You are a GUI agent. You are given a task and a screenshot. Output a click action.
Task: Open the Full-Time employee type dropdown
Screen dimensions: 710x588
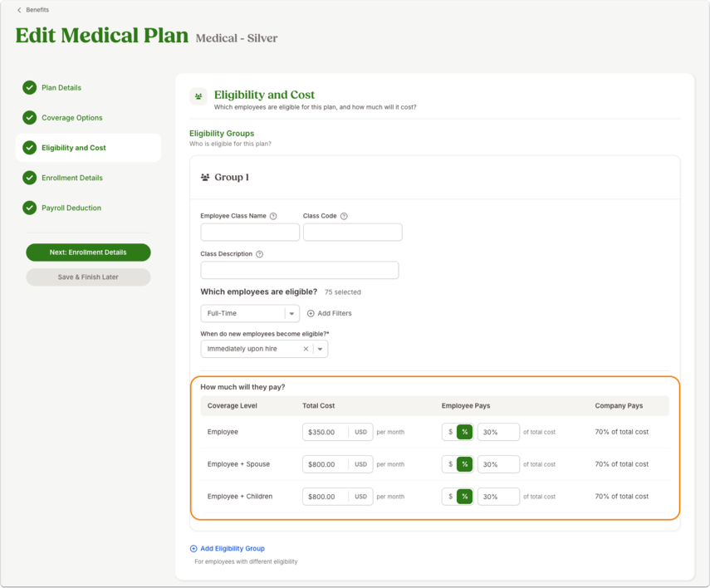pyautogui.click(x=250, y=313)
